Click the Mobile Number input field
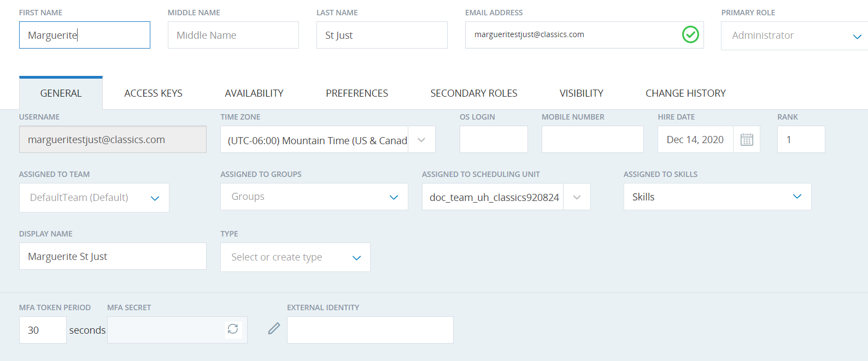The width and height of the screenshot is (868, 361). tap(593, 139)
